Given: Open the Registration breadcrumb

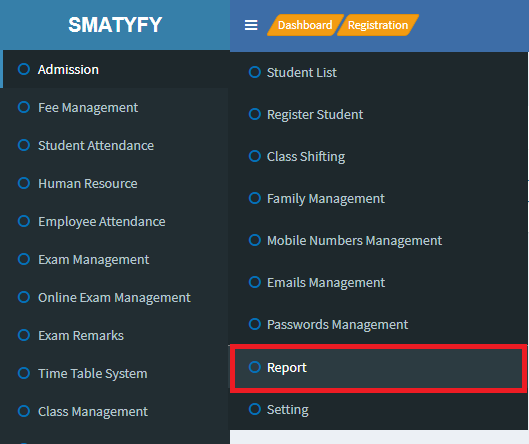Looking at the screenshot, I should tap(378, 25).
